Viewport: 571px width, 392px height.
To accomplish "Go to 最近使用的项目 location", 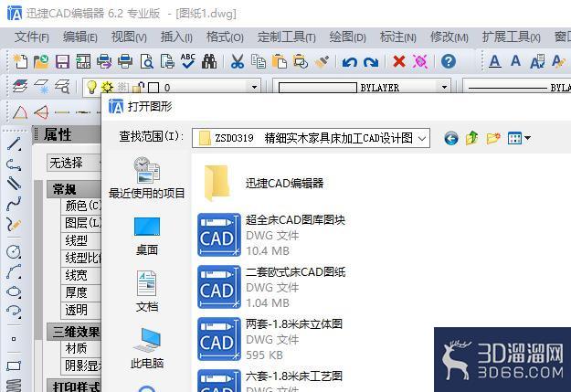I will pyautogui.click(x=147, y=178).
